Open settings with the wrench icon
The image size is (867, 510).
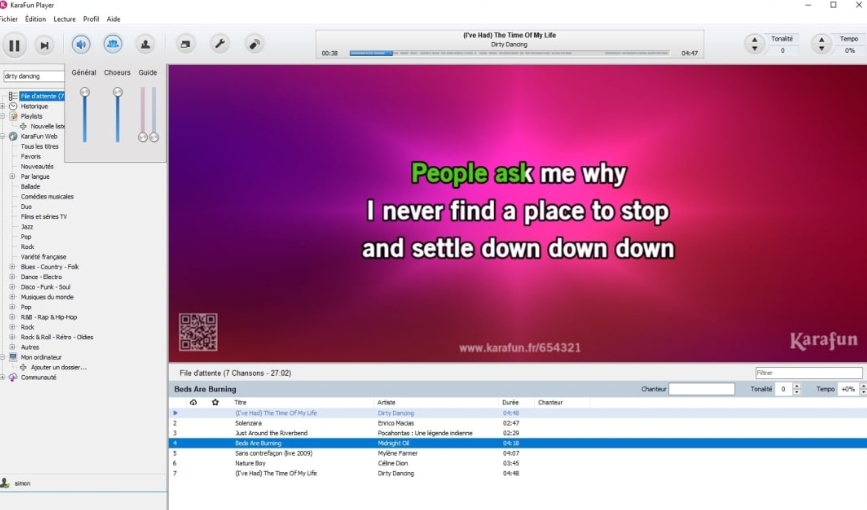[220, 44]
